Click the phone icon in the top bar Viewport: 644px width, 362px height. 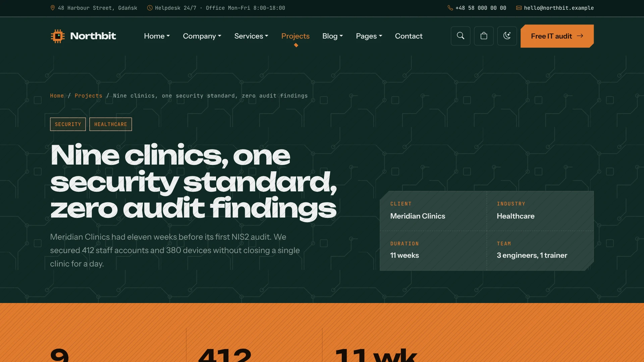(450, 8)
